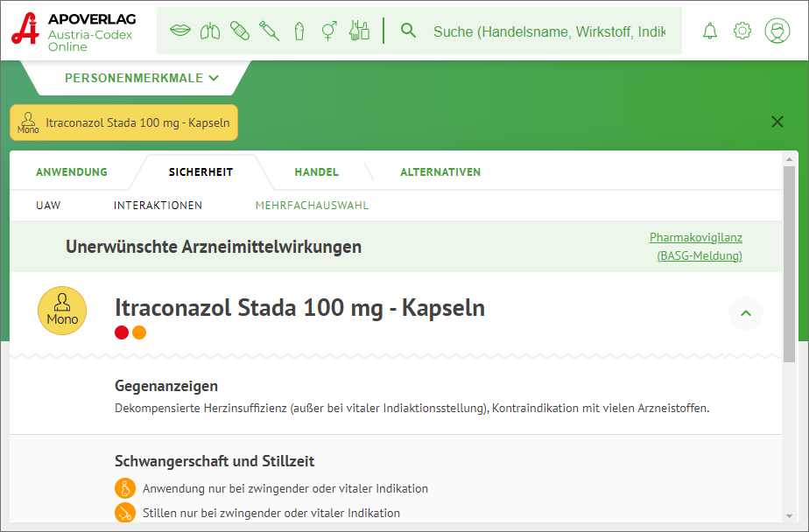Collapse the Itraconazol Stada section chevron
Viewport: 809px width, 532px height.
click(x=746, y=312)
